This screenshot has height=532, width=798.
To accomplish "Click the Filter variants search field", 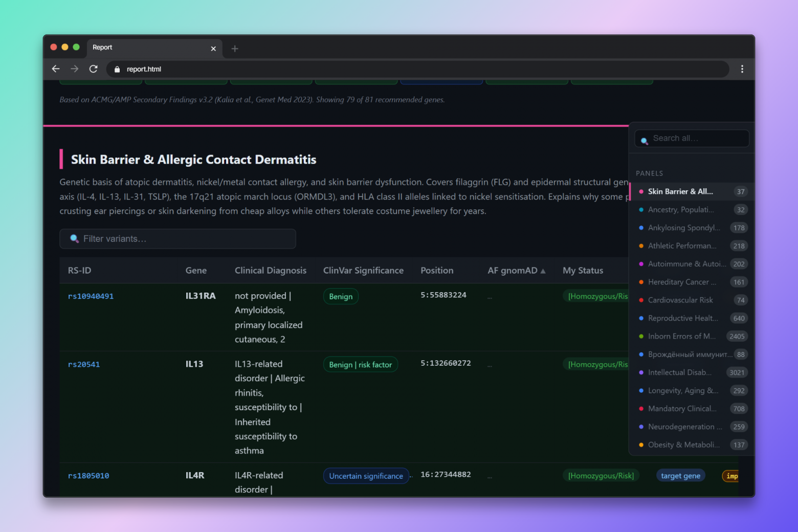I will [x=178, y=239].
